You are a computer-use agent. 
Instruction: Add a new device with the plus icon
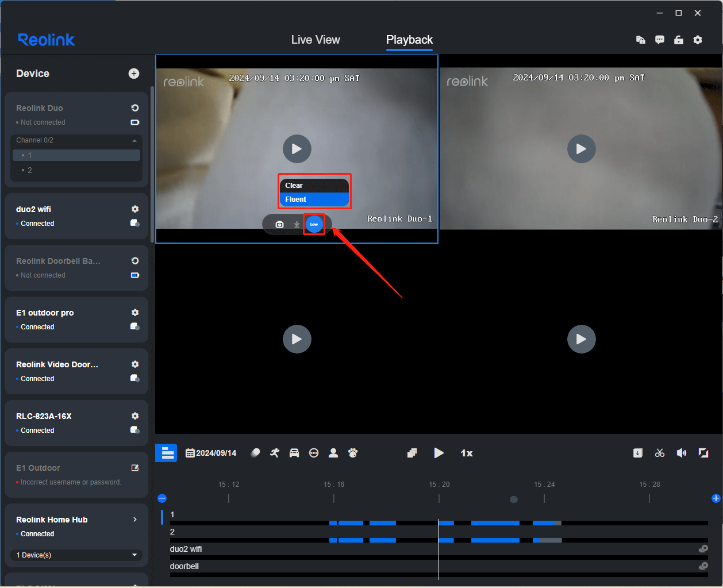click(134, 74)
